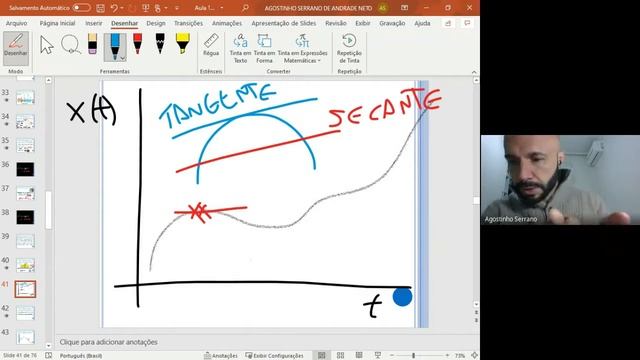Select slide 37 thumbnail
Viewport: 640px width, 360px height.
pyautogui.click(x=25, y=193)
